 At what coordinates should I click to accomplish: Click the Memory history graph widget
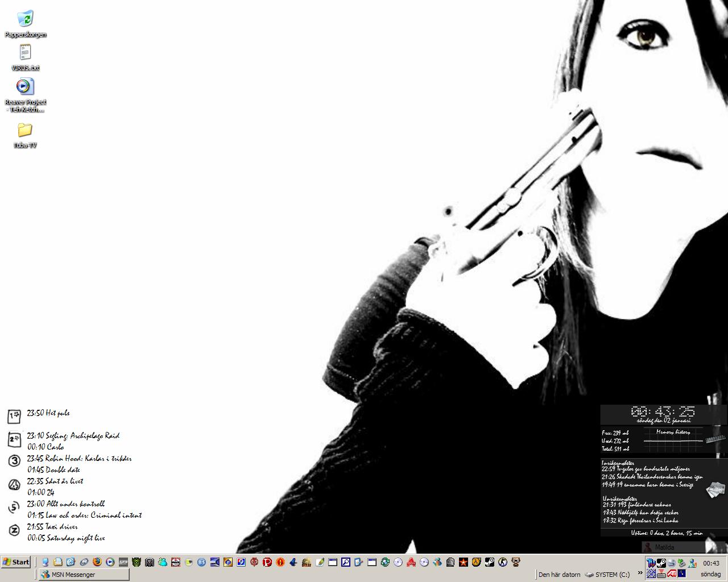click(x=673, y=438)
